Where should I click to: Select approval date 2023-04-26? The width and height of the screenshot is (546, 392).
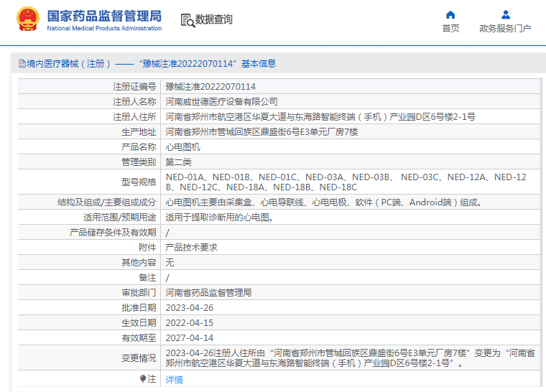point(190,308)
